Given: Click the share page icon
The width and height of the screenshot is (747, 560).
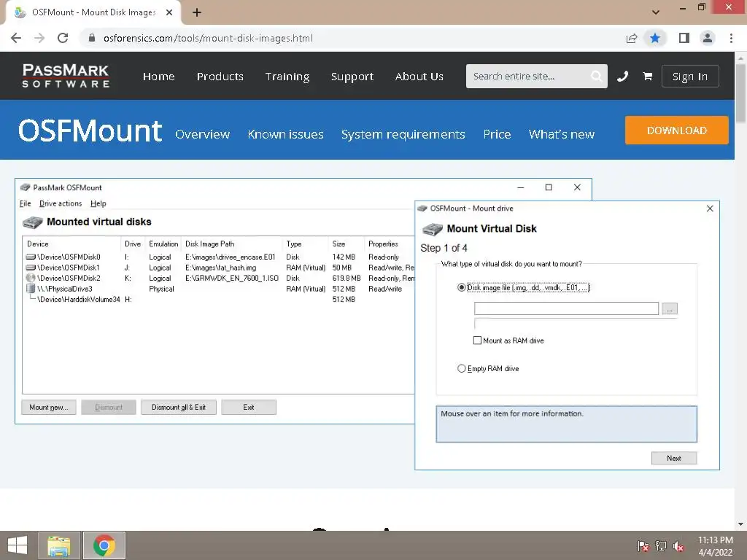Looking at the screenshot, I should point(632,38).
